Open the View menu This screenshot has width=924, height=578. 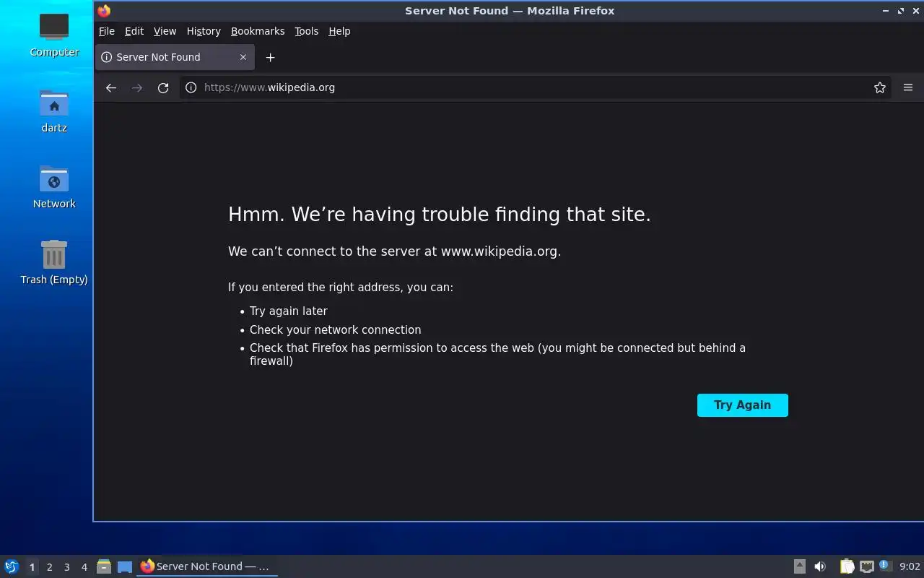165,31
